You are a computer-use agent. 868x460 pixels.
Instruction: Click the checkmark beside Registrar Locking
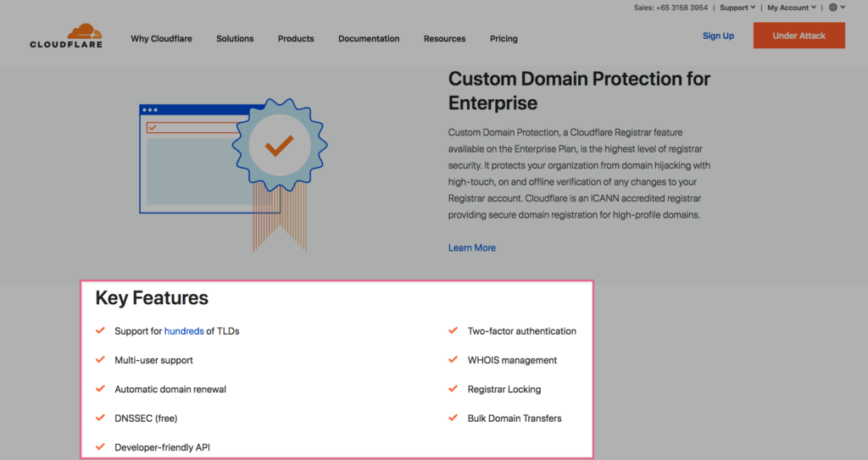coord(453,389)
